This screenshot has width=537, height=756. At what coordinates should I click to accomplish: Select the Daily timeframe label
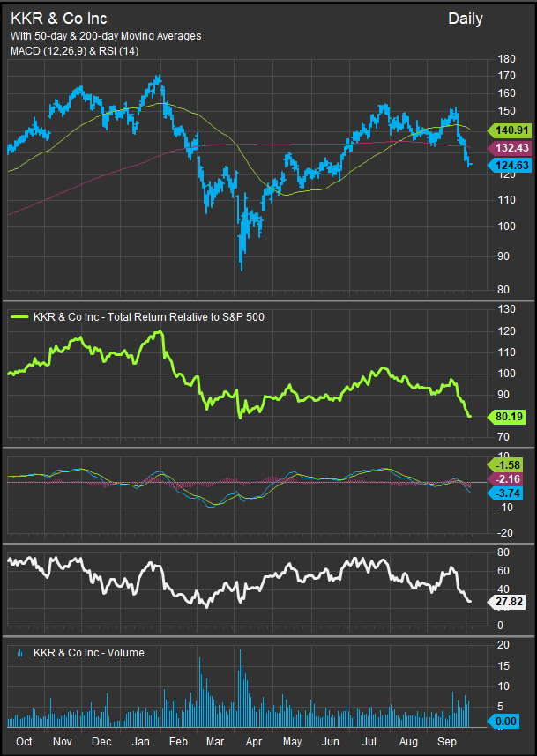[x=465, y=19]
